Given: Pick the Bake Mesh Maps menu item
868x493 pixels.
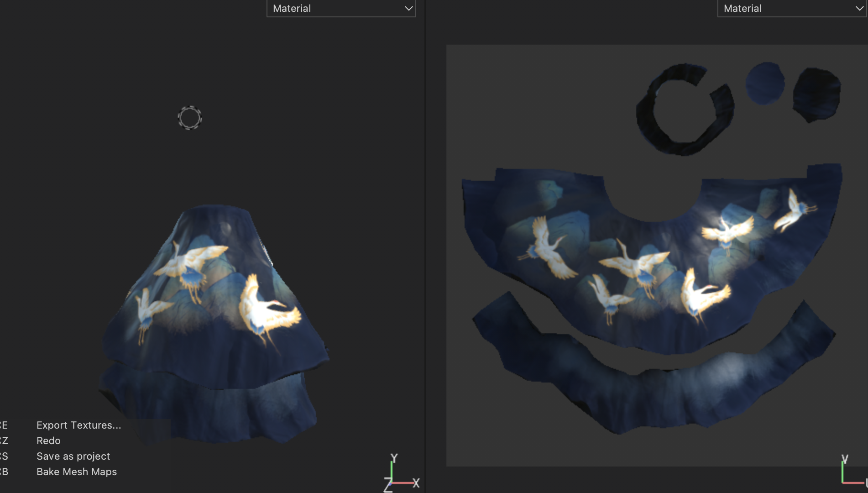Looking at the screenshot, I should pyautogui.click(x=77, y=472).
